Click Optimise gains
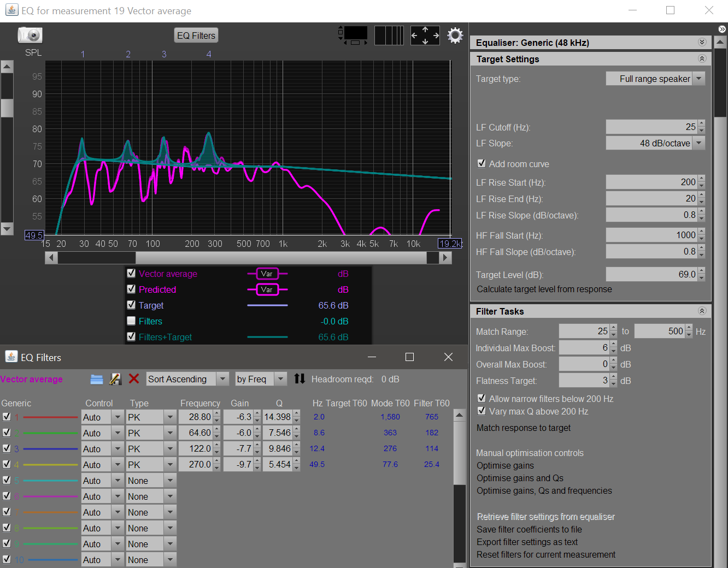Screen dimensions: 728x568 pyautogui.click(x=505, y=466)
